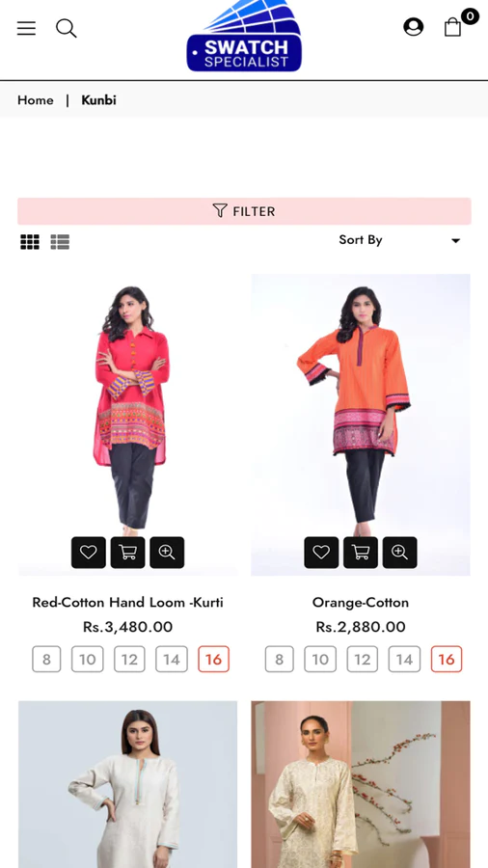488x868 pixels.
Task: Open the orange kurti product image
Action: pos(361,424)
